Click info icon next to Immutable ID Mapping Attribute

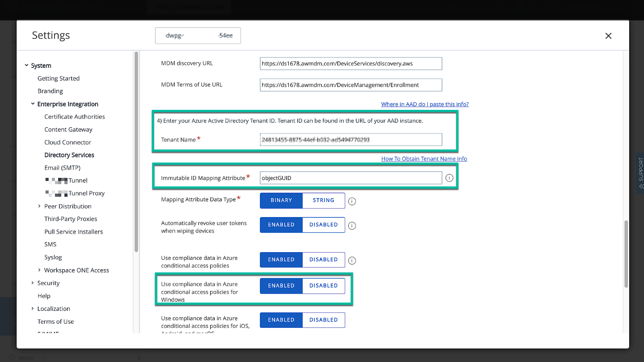(449, 178)
